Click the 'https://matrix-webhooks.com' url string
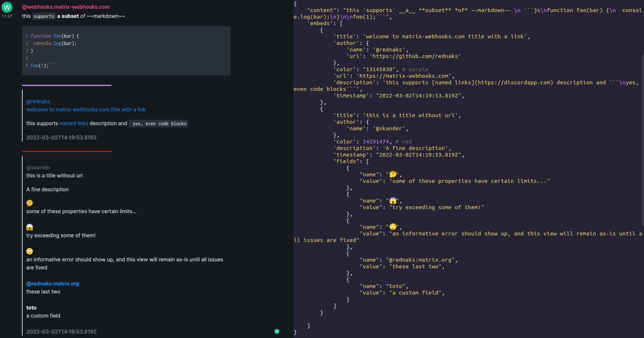Screen dimensions: 644x338 tap(404, 76)
